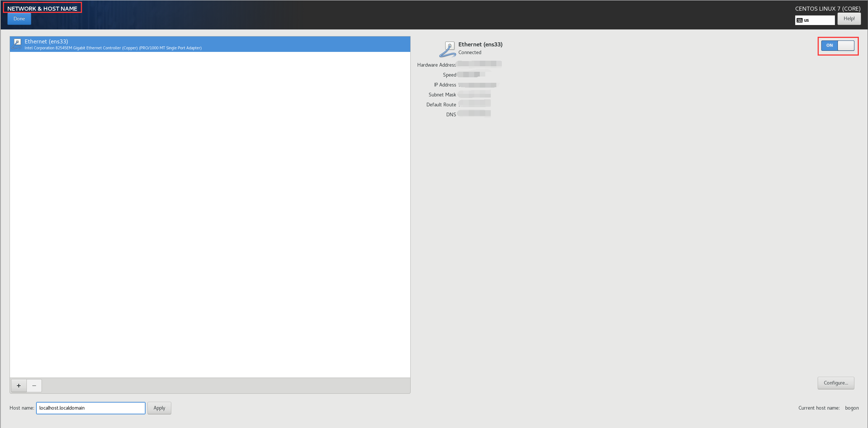Open the Help! button
868x428 pixels.
click(x=849, y=19)
